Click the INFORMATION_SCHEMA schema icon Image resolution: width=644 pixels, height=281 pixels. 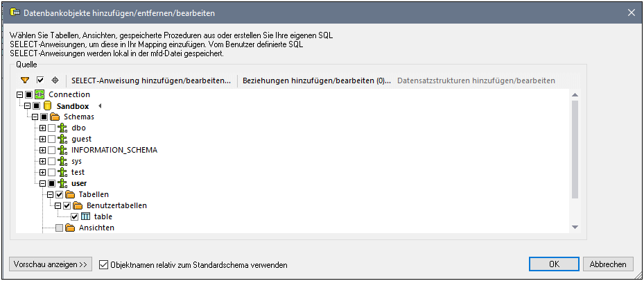[63, 150]
